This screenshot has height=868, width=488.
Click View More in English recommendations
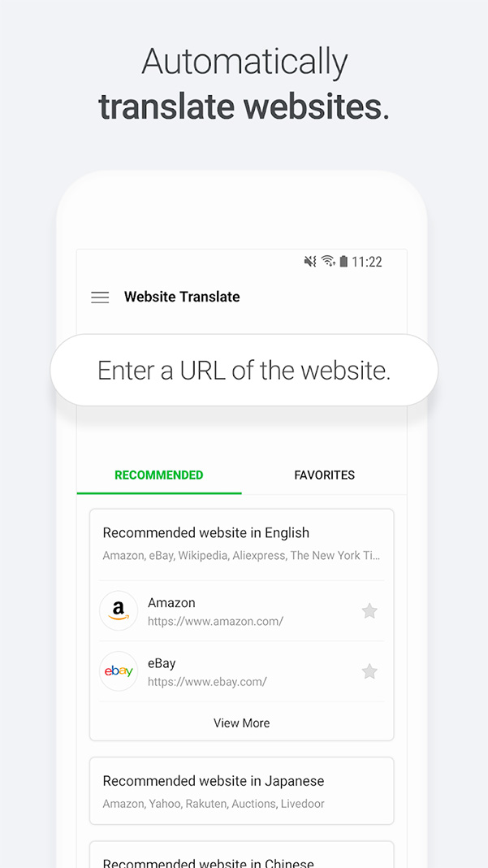click(242, 723)
